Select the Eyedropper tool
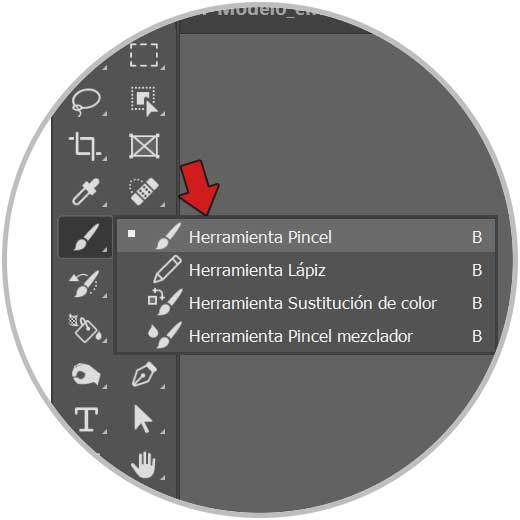The width and height of the screenshot is (520, 520). click(86, 192)
